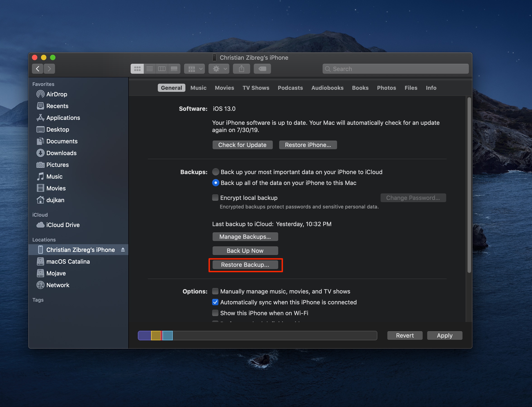Open the macOS Catalina volume
This screenshot has height=407, width=532.
click(78, 262)
